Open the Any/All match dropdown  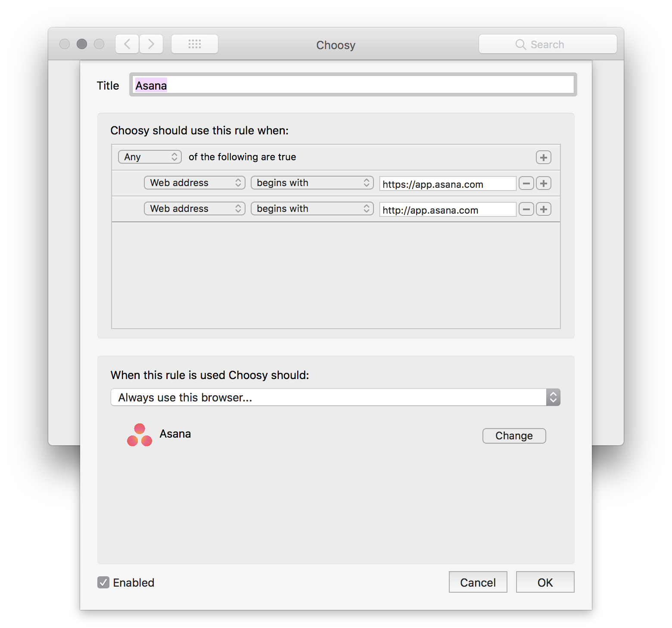click(x=150, y=157)
